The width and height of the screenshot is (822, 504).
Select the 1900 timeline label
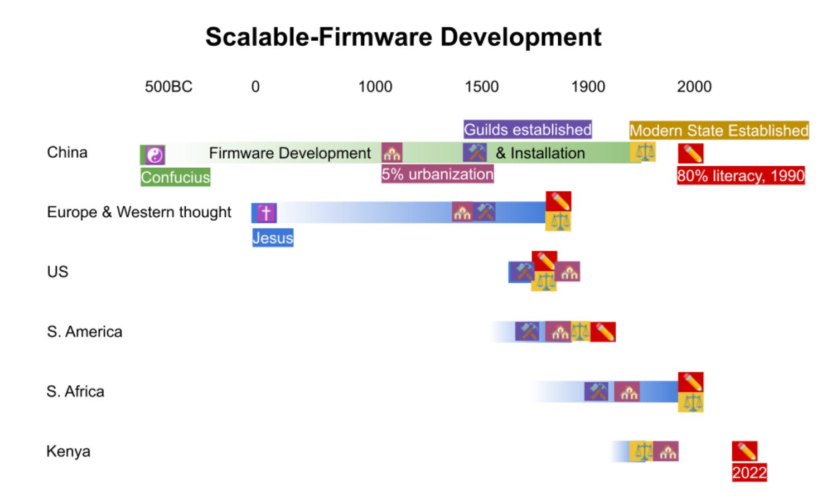tap(588, 86)
